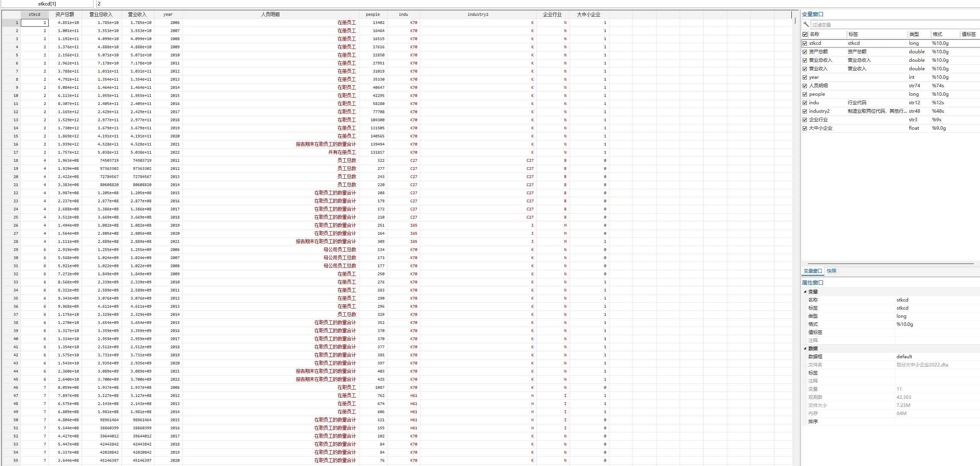Expand the 注释 row under the 数据 section
Viewport: 980px width, 466px height.
coord(805,381)
